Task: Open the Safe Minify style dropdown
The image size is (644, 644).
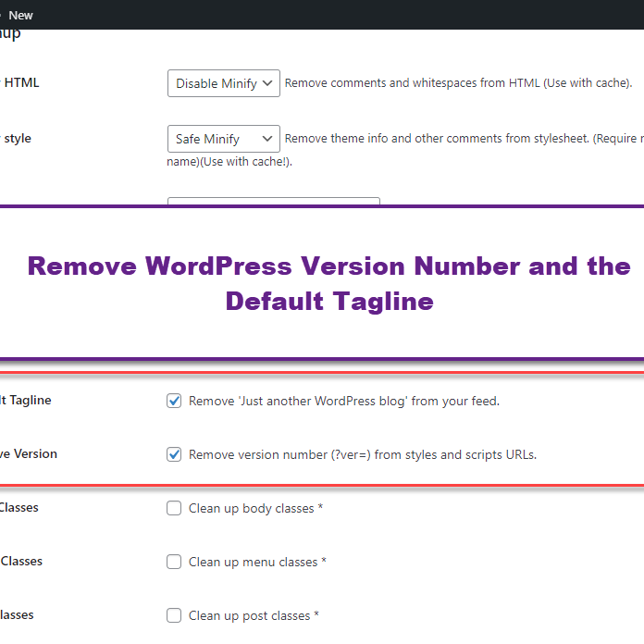Action: (x=223, y=139)
